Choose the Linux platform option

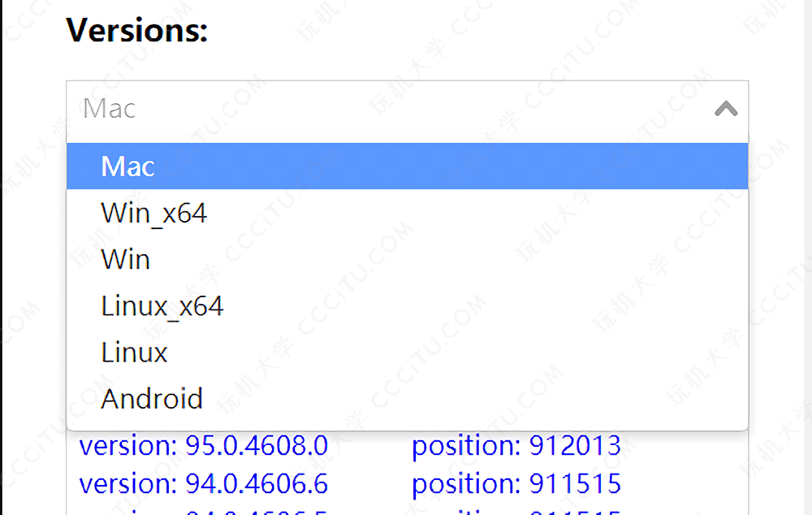tap(135, 352)
